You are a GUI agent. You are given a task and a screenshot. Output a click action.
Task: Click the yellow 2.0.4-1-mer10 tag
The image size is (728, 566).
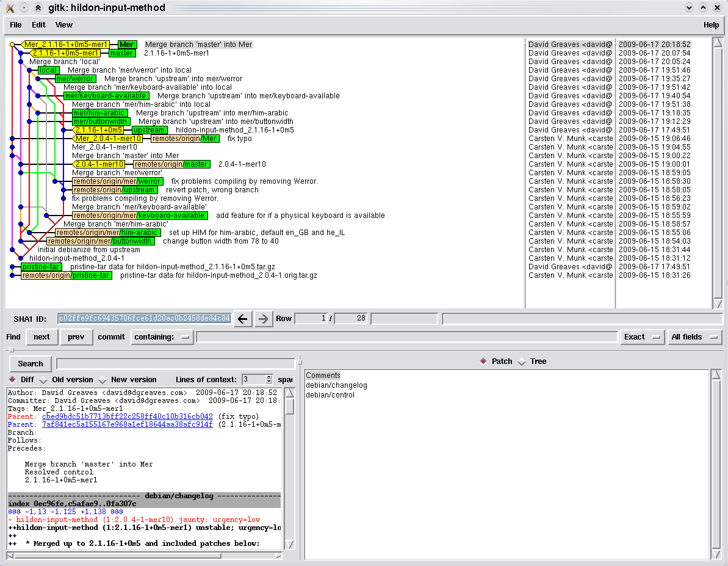click(x=99, y=164)
